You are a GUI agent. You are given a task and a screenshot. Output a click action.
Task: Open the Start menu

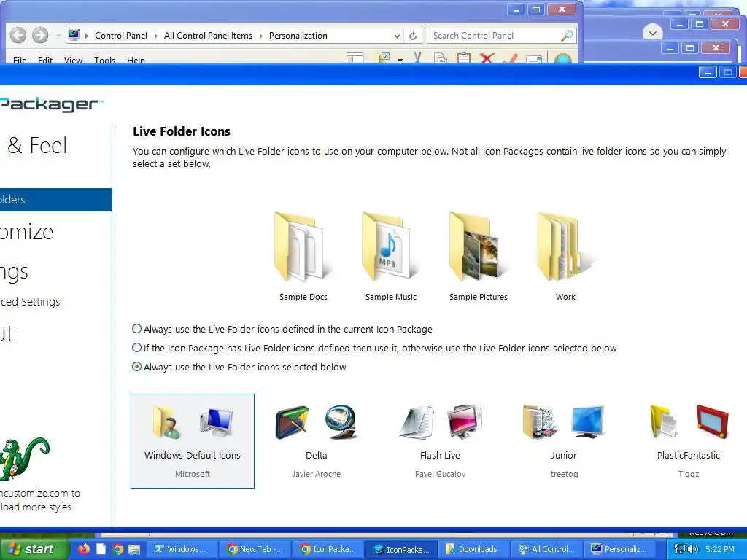coord(34,549)
